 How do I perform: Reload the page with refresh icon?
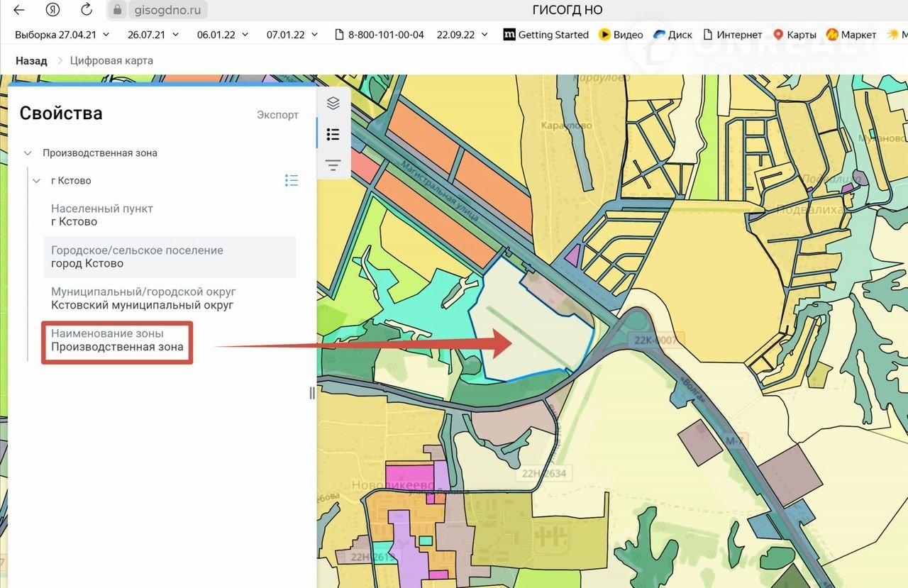tap(86, 10)
